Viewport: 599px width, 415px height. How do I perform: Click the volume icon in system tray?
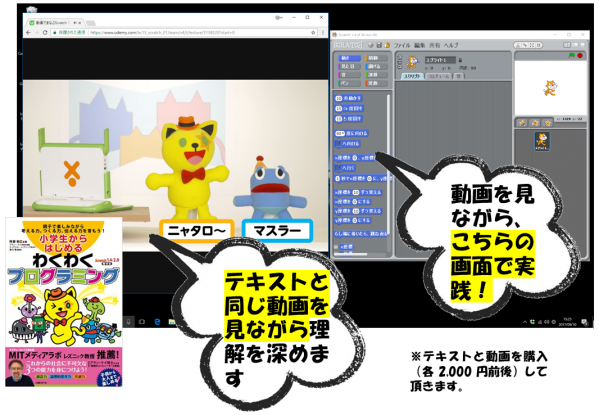(547, 322)
